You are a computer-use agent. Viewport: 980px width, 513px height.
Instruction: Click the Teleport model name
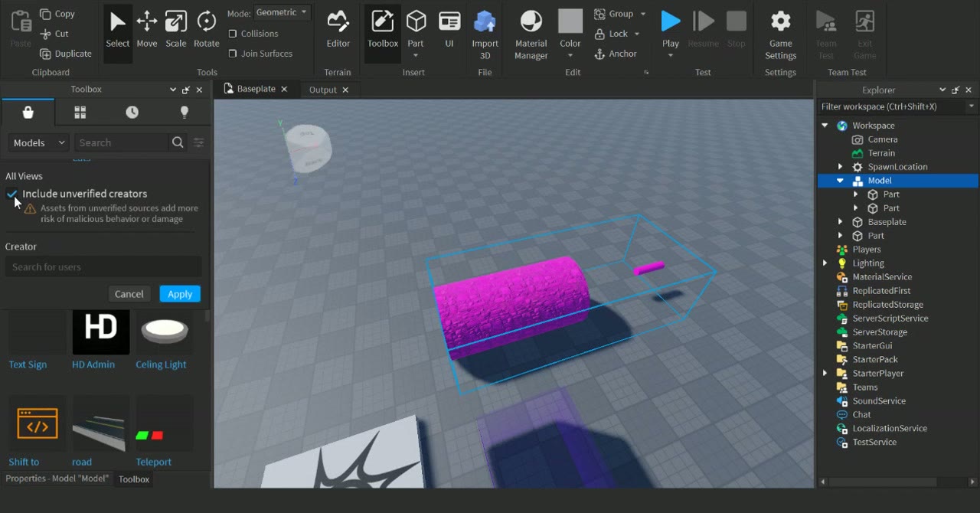154,462
